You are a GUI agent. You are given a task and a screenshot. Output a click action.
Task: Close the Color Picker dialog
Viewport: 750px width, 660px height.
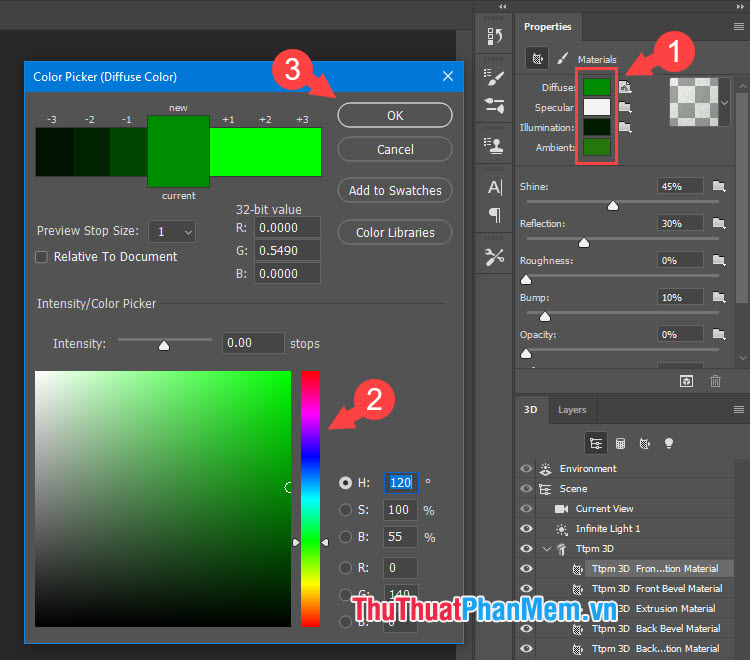click(448, 76)
